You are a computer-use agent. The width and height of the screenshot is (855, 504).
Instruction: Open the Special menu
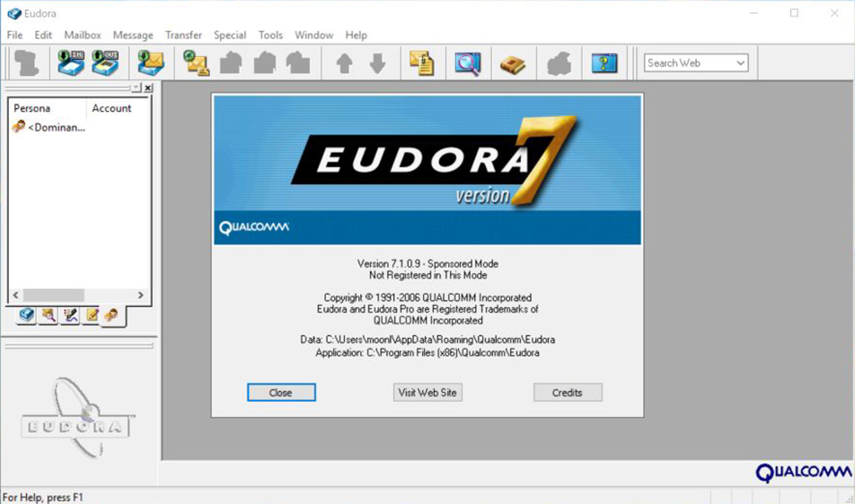(229, 35)
